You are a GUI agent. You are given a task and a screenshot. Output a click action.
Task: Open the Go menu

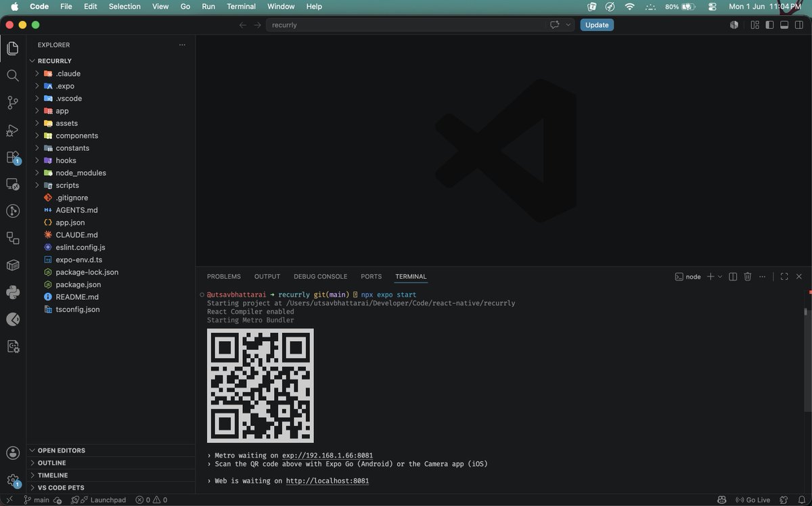185,7
